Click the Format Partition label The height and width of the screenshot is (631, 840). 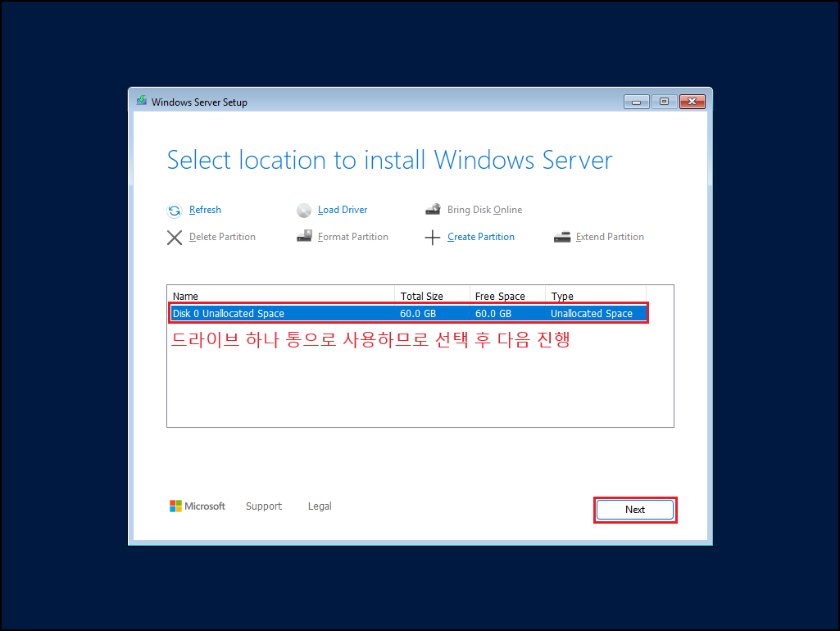click(352, 237)
